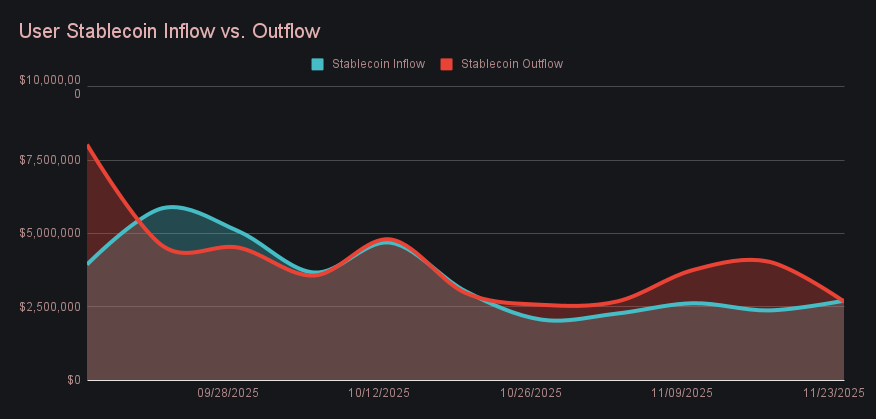Click the 11/09/2025 x-axis date label

pyautogui.click(x=682, y=393)
